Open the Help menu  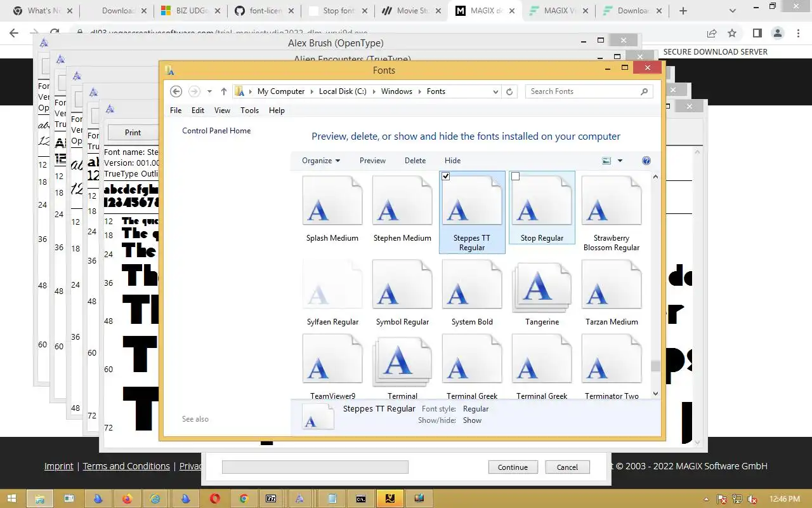coord(277,110)
